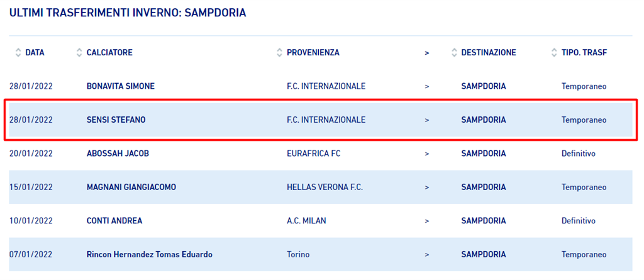The width and height of the screenshot is (644, 280).
Task: Click the Definitivo type for Abossah Jacob
Action: point(578,154)
